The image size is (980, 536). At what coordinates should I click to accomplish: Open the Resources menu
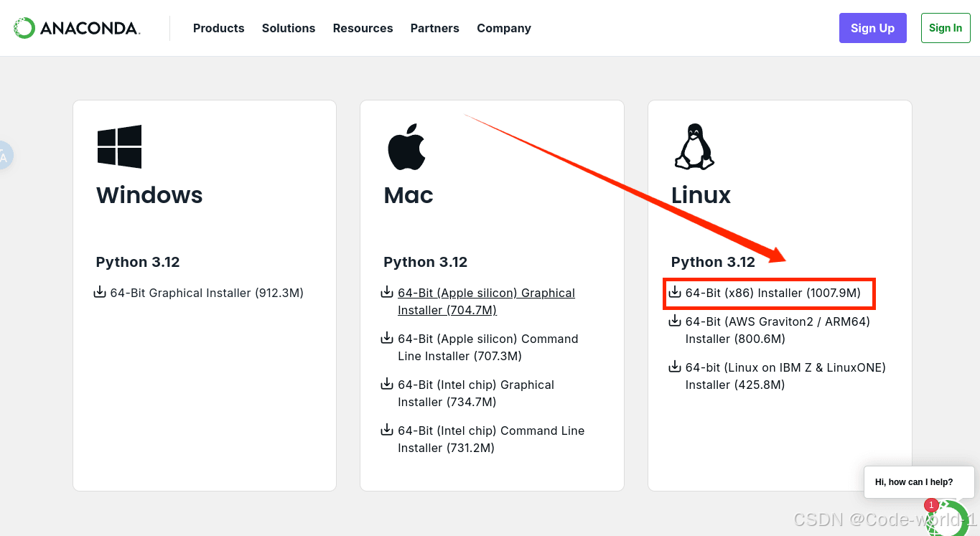(x=363, y=28)
